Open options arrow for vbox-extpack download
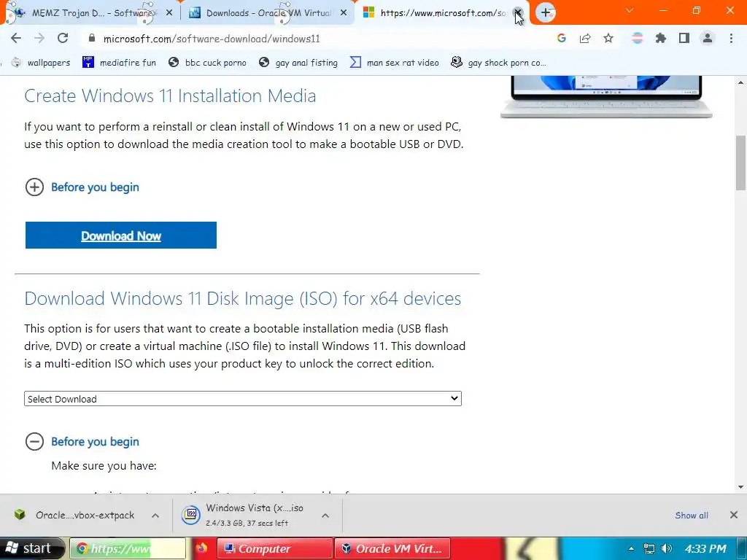This screenshot has width=747, height=560. click(155, 516)
